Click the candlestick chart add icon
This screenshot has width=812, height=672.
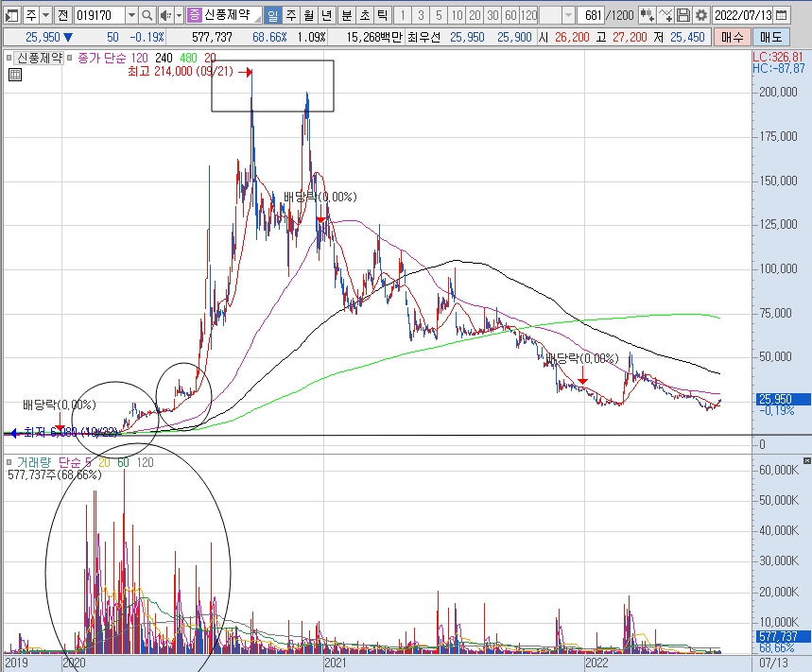647,15
